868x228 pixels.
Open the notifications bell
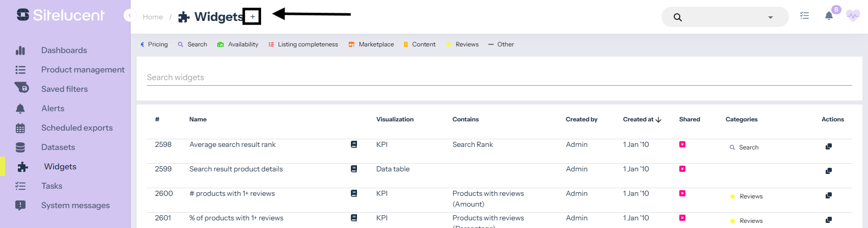(x=829, y=16)
